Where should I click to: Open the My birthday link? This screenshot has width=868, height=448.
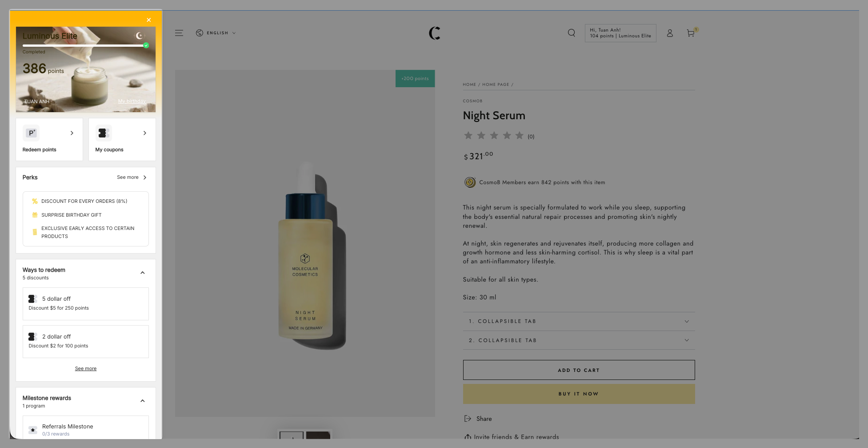pyautogui.click(x=132, y=101)
